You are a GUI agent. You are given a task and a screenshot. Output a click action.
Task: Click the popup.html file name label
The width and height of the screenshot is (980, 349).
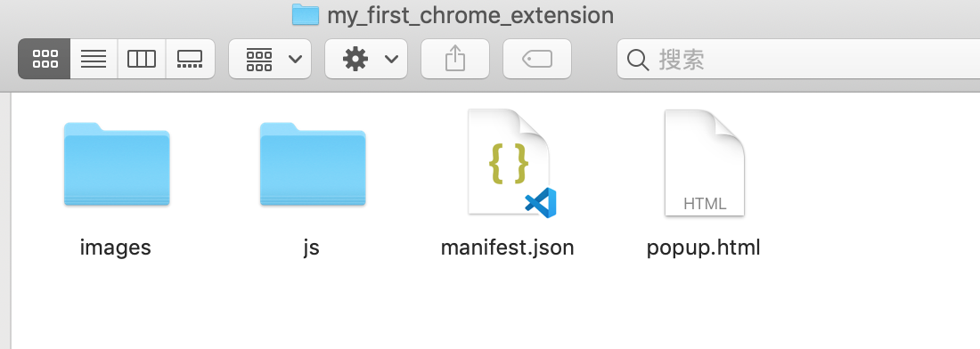704,248
